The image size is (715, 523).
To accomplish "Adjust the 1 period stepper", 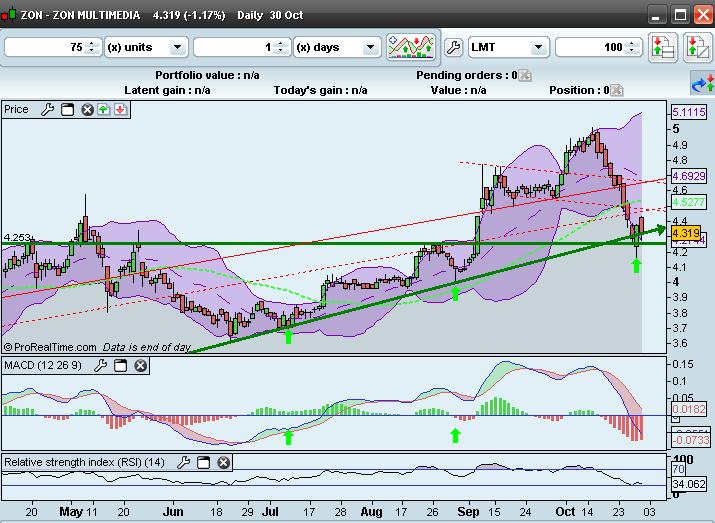I will tap(280, 47).
